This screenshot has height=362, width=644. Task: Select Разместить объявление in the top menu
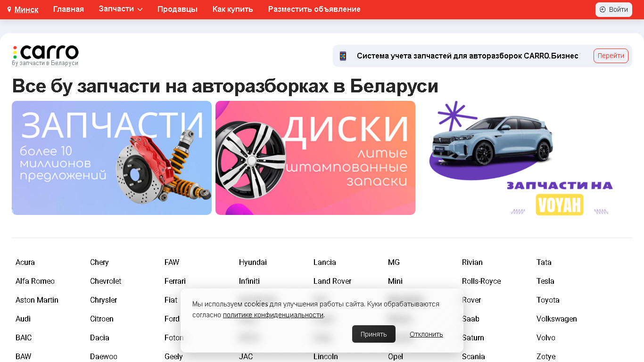coord(314,9)
